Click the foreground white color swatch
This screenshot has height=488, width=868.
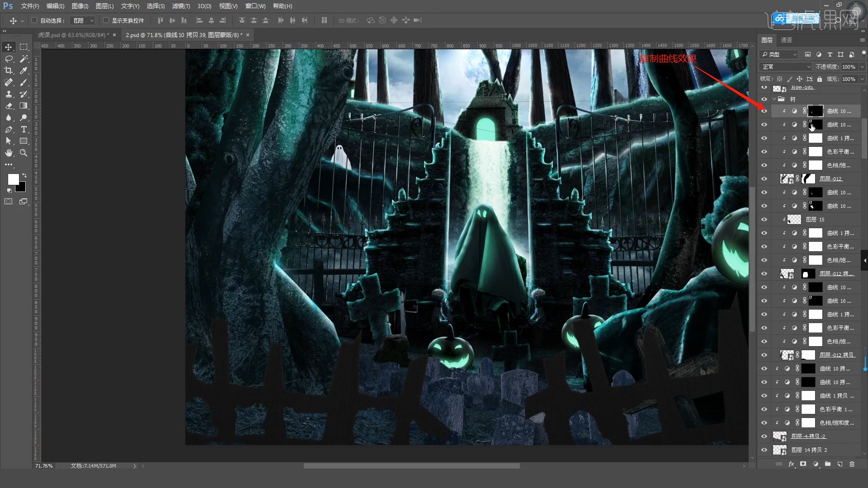pyautogui.click(x=13, y=179)
